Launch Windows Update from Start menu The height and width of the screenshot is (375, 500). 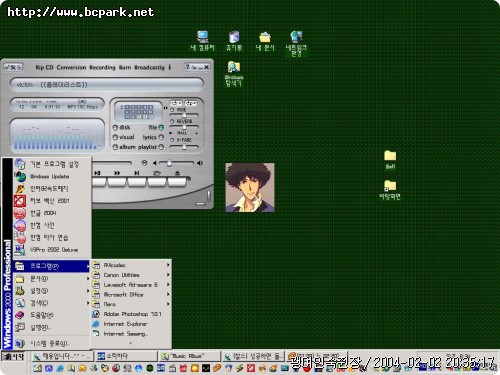click(x=52, y=176)
